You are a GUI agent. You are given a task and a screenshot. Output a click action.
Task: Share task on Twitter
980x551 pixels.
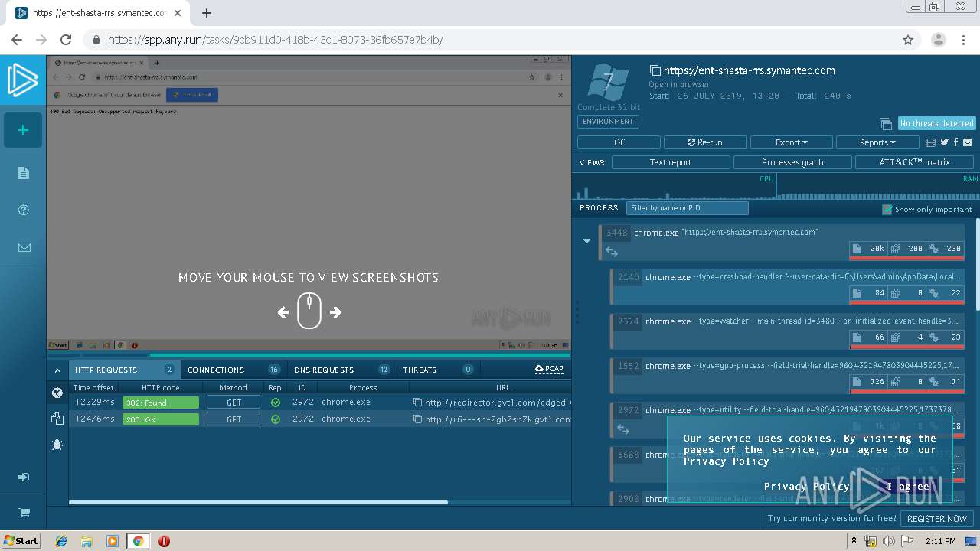[944, 142]
